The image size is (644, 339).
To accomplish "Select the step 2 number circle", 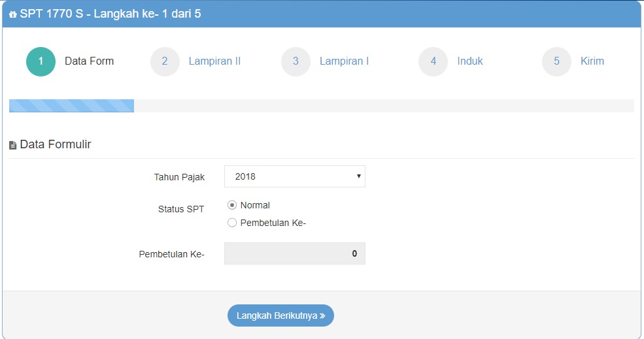I will pyautogui.click(x=165, y=61).
